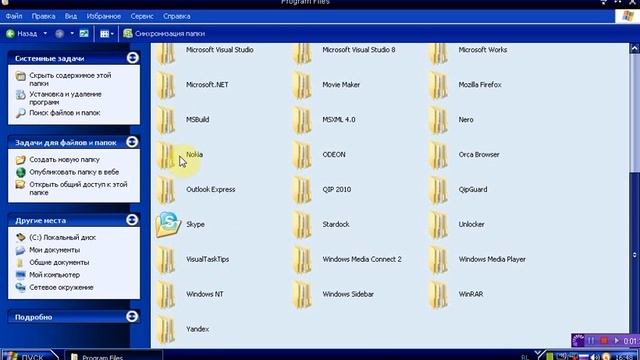Click Поиск файлов и папок link
This screenshot has height=360, width=640.
pyautogui.click(x=64, y=113)
